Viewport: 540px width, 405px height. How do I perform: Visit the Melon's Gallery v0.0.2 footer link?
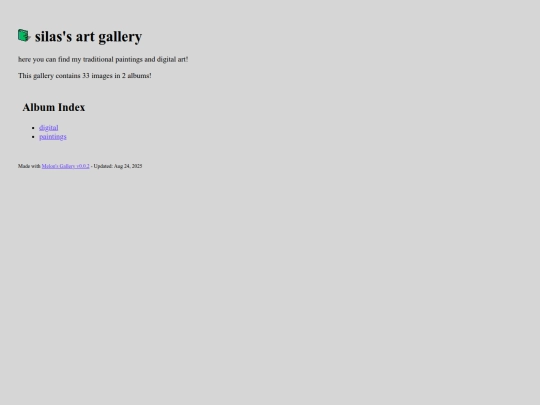[x=65, y=166]
